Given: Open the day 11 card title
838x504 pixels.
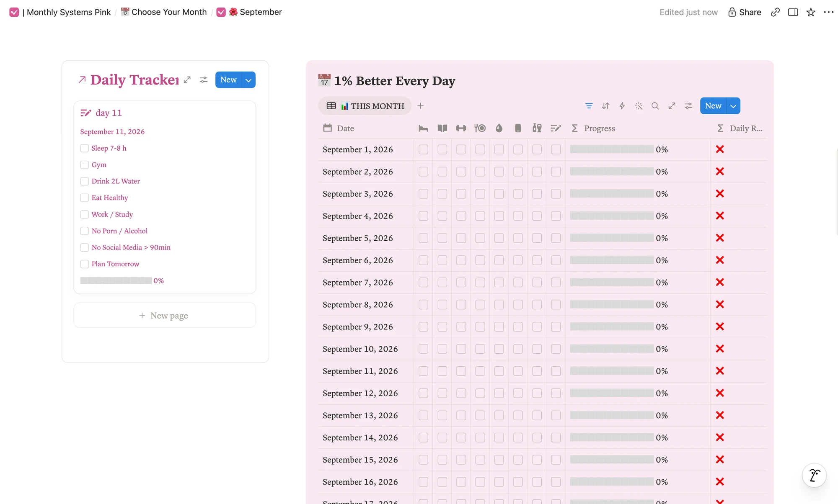Looking at the screenshot, I should point(109,113).
